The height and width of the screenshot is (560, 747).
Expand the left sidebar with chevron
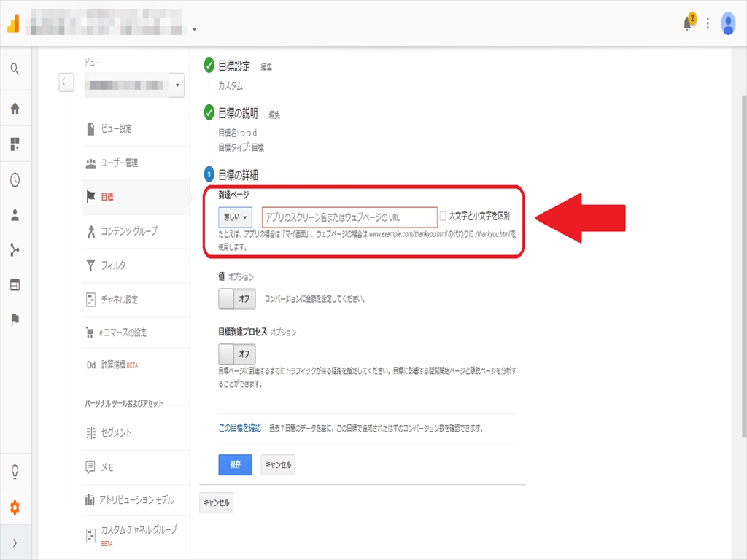click(15, 543)
